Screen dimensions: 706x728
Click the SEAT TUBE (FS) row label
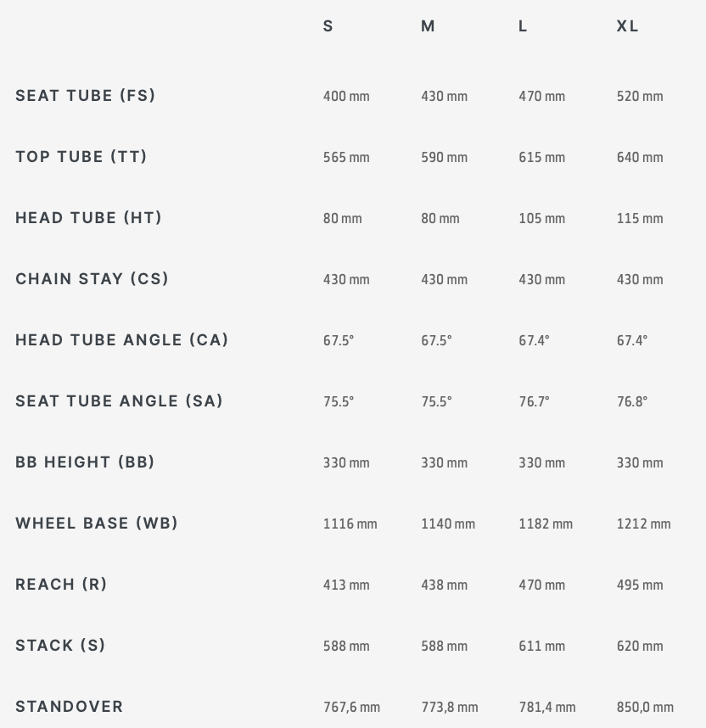coord(86,96)
